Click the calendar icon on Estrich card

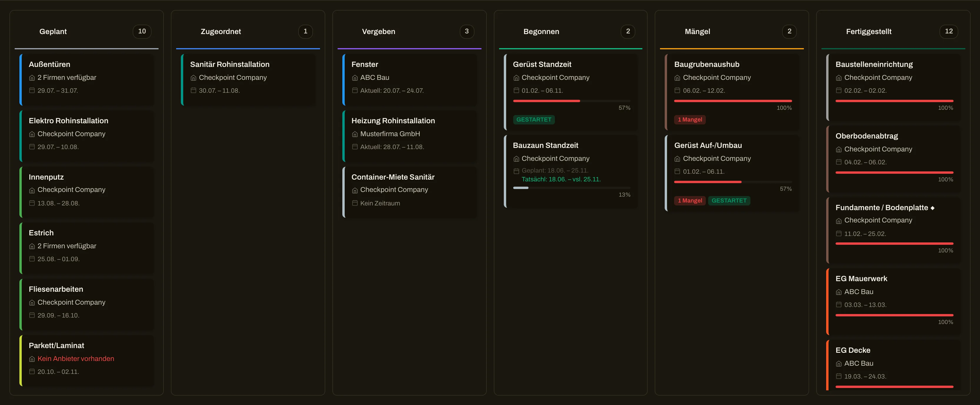[32, 259]
